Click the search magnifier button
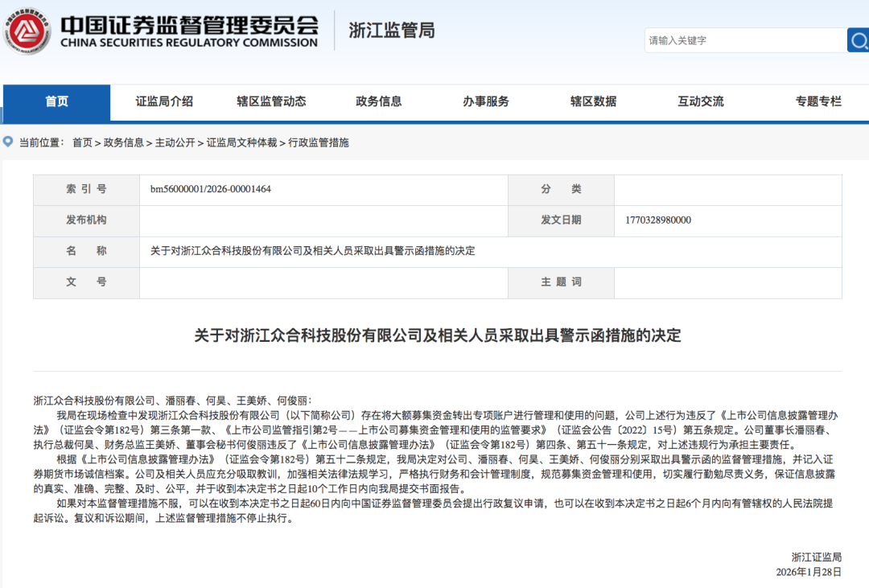This screenshot has width=869, height=588. click(x=859, y=40)
